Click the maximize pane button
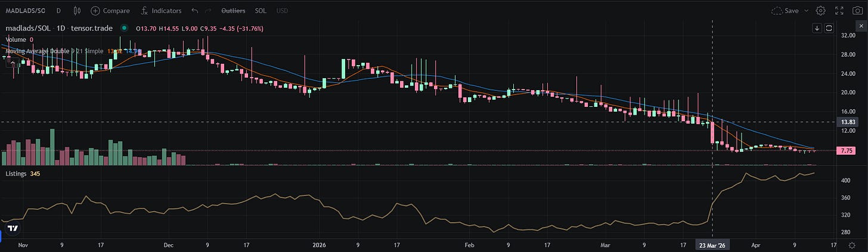 click(x=828, y=28)
